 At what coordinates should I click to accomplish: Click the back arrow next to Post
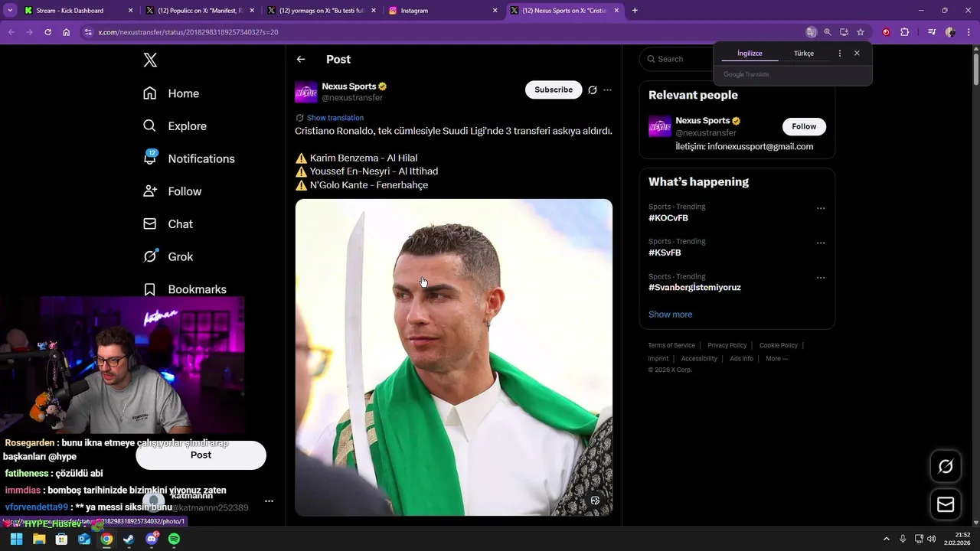click(x=301, y=59)
